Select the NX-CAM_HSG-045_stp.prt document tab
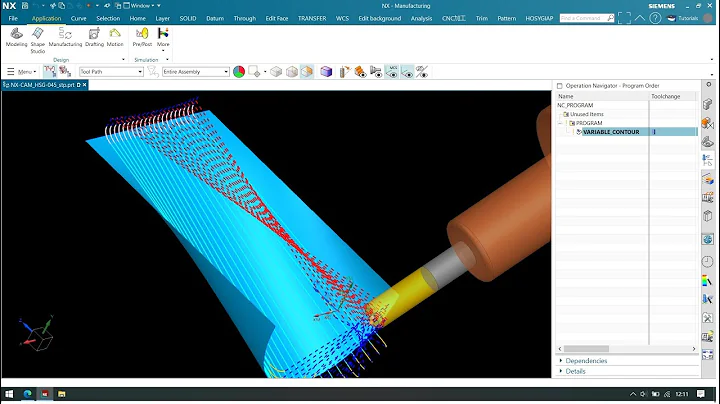Screen dimensions: 720x404 [45, 85]
